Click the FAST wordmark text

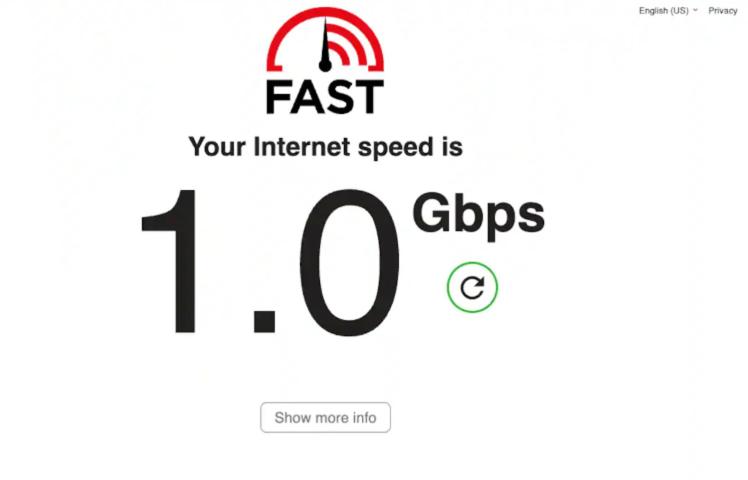[x=325, y=97]
